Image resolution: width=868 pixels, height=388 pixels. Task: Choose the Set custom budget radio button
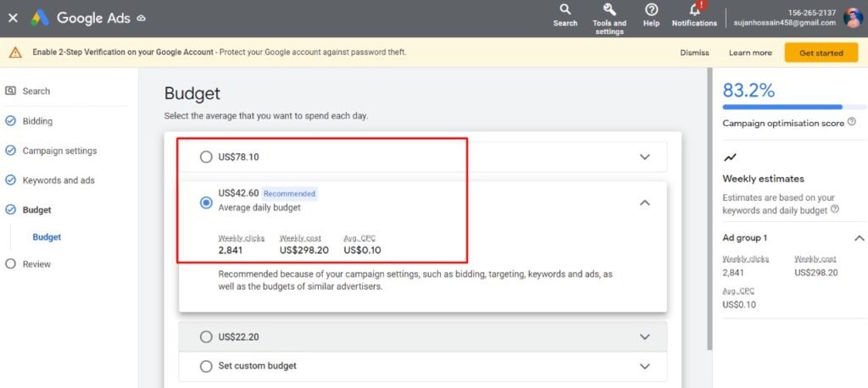coord(206,366)
